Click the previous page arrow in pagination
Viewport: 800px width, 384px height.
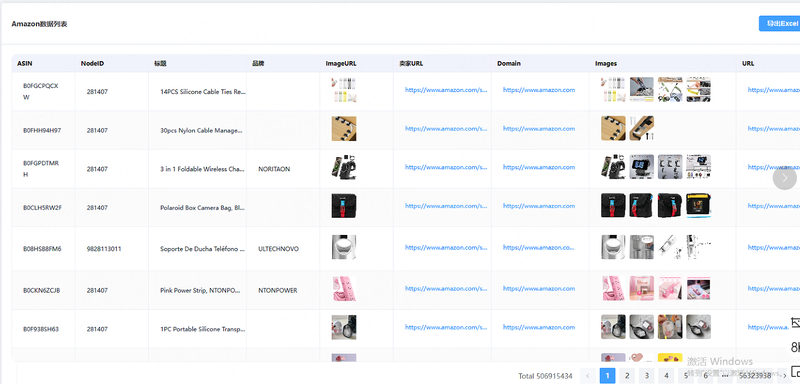[588, 375]
